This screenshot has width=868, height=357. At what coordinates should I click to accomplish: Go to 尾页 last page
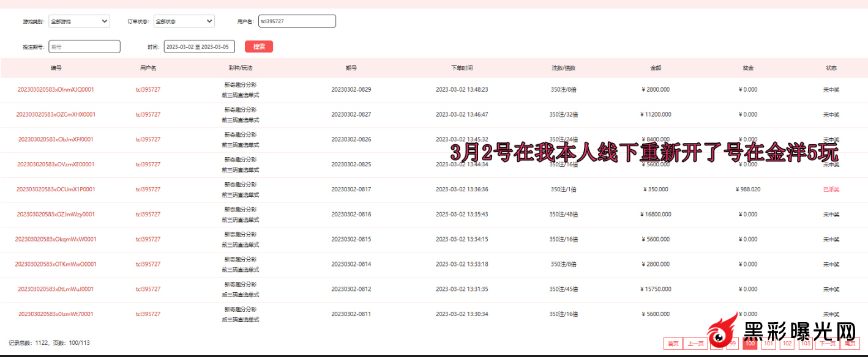[849, 344]
